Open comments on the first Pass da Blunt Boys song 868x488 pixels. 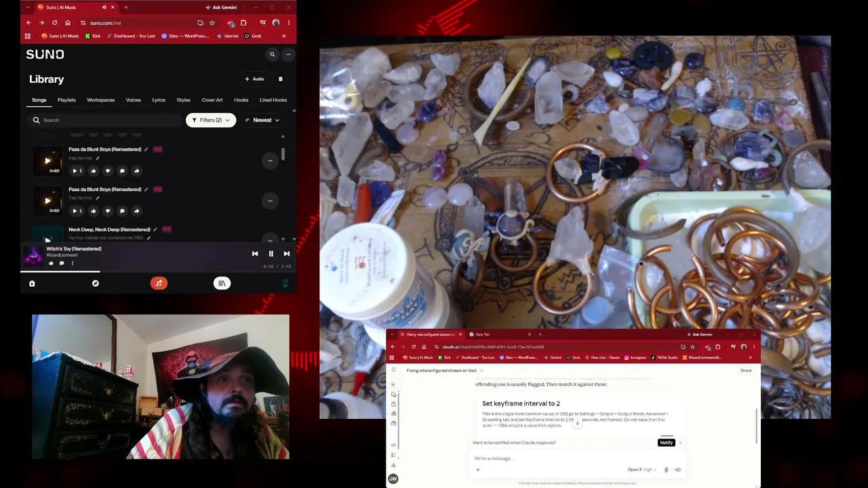122,171
